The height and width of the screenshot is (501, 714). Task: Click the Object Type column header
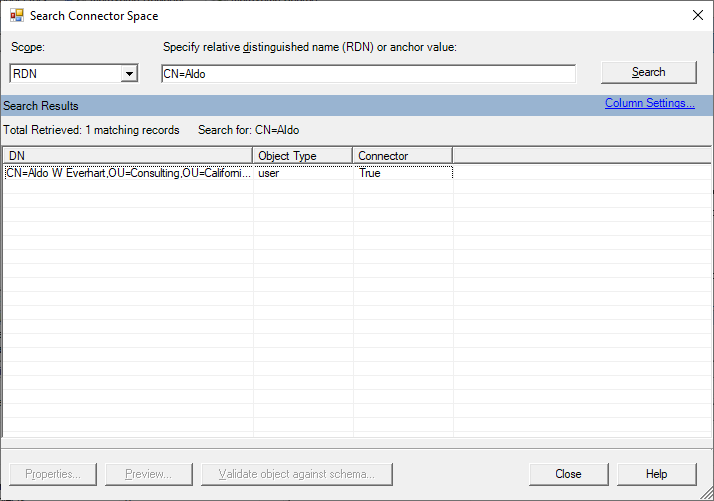[x=303, y=156]
